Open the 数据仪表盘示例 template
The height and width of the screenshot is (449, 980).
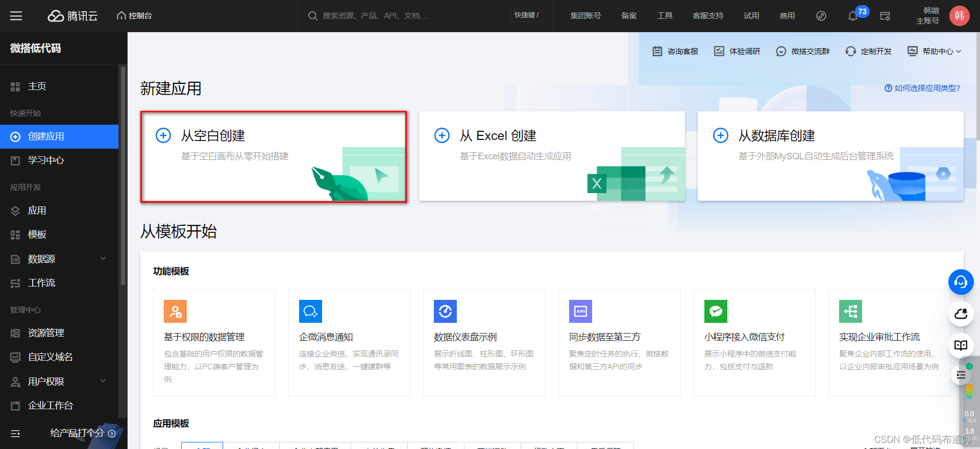point(484,343)
